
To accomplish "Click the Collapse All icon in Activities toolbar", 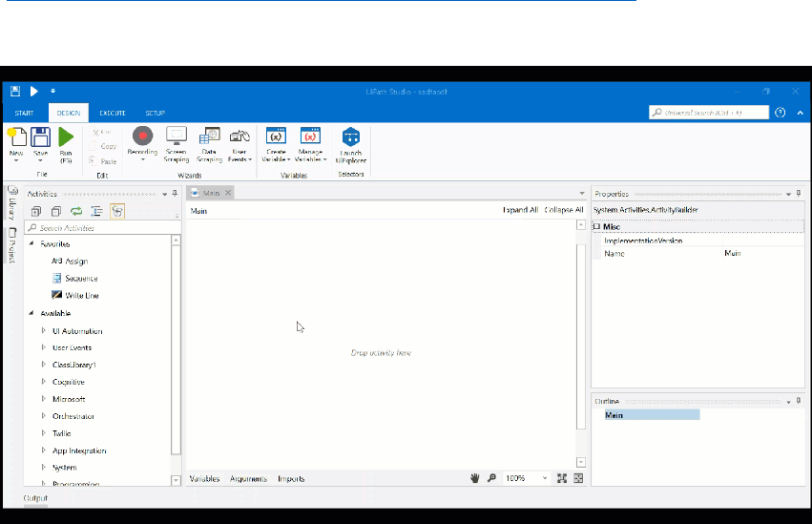I will (56, 211).
